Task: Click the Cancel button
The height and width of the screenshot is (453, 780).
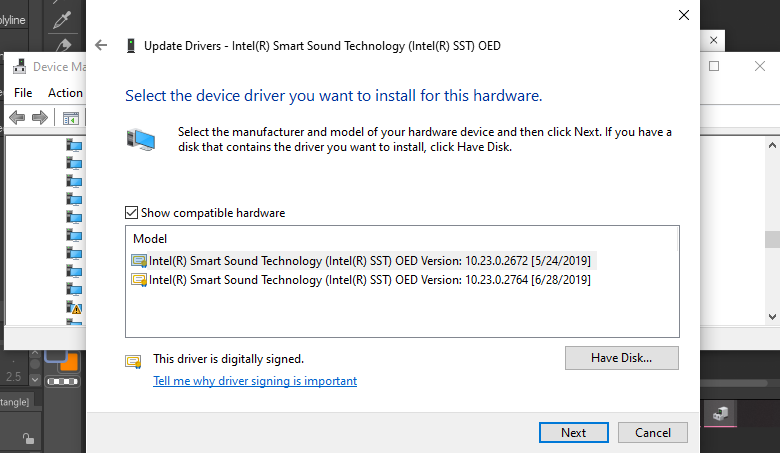Action: pyautogui.click(x=652, y=433)
